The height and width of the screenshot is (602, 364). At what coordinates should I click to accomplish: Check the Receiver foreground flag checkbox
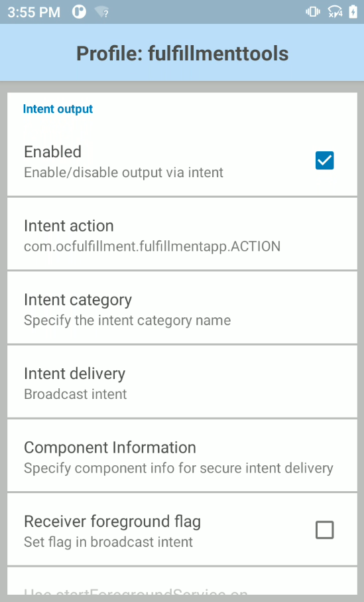point(324,530)
